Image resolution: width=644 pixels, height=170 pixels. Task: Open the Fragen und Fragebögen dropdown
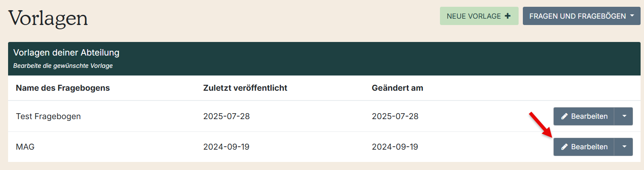coord(581,16)
